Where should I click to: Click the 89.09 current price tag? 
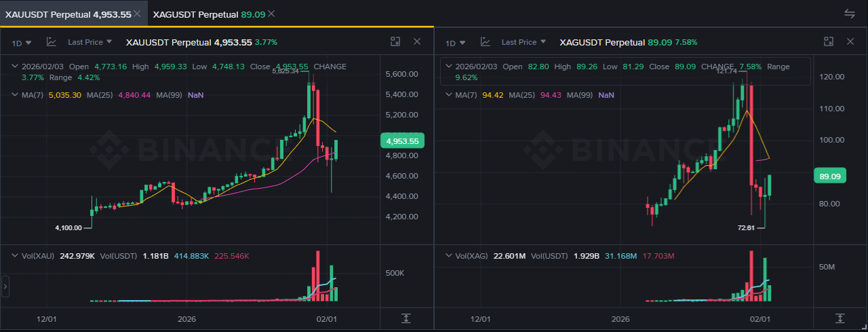pos(830,177)
